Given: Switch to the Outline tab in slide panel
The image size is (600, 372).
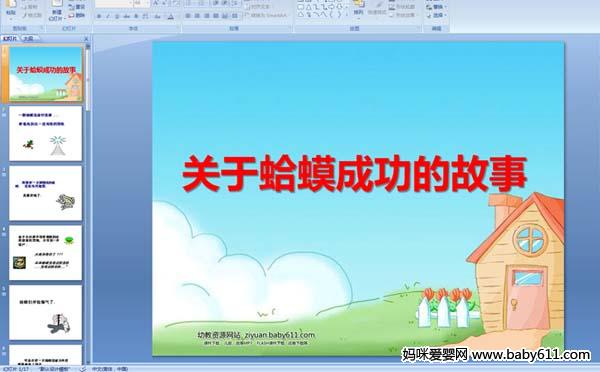Looking at the screenshot, I should pyautogui.click(x=28, y=38).
